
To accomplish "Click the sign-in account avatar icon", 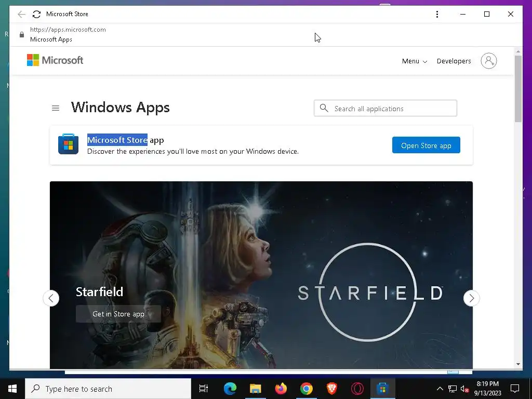I will click(488, 61).
